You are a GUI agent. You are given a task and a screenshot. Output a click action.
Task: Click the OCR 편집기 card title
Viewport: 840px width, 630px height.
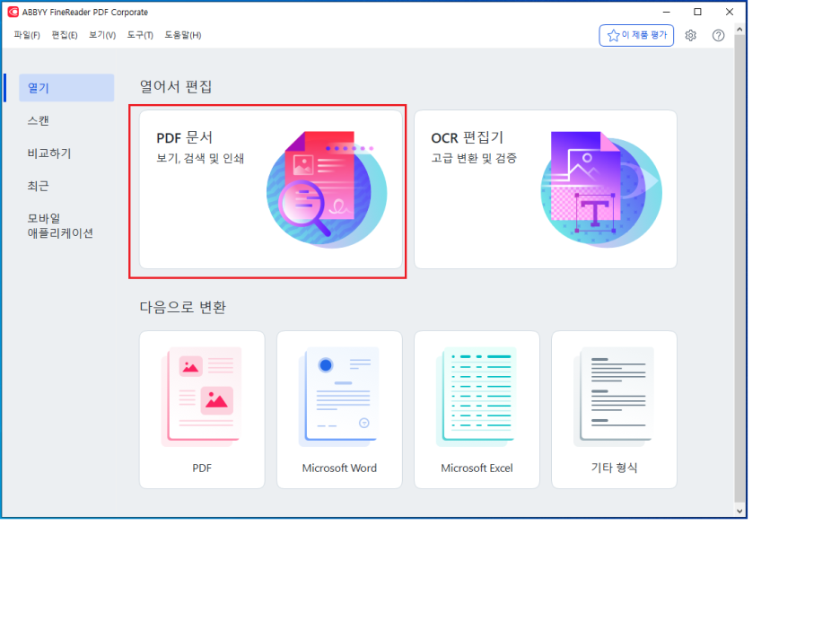point(468,137)
